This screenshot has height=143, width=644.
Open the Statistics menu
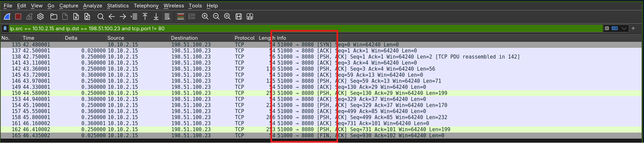[x=118, y=6]
